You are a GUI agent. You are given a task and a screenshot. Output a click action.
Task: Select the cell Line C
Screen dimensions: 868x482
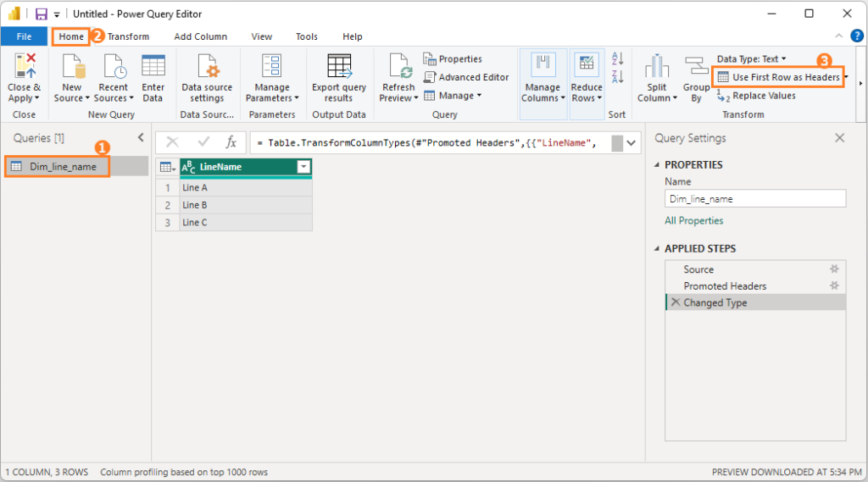246,222
